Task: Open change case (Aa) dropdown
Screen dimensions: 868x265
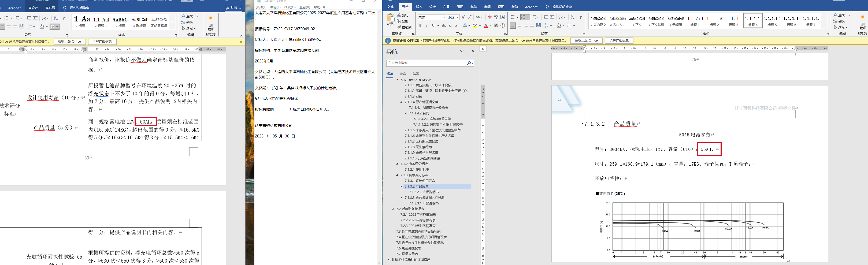Action: point(479,17)
